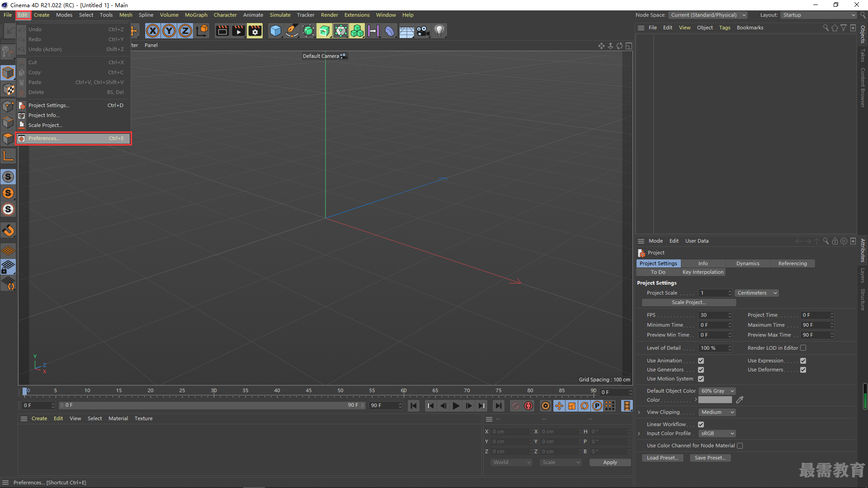The image size is (868, 488).
Task: Add a Bend deformer object
Action: coord(390,31)
